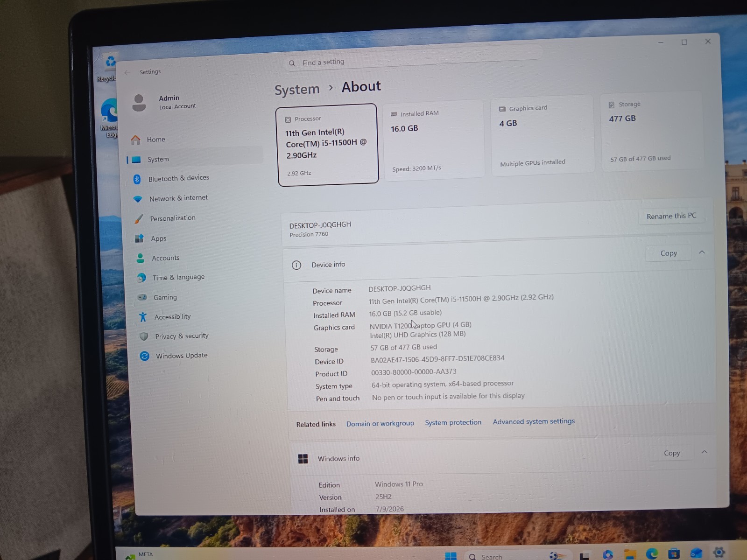Click the Privacy & security shield icon

(144, 336)
